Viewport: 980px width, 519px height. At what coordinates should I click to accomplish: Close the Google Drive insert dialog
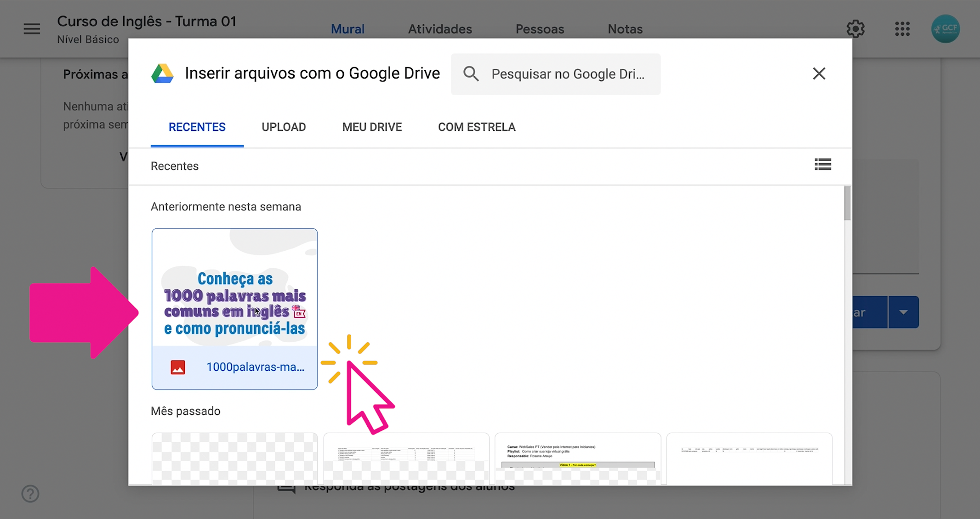tap(819, 73)
